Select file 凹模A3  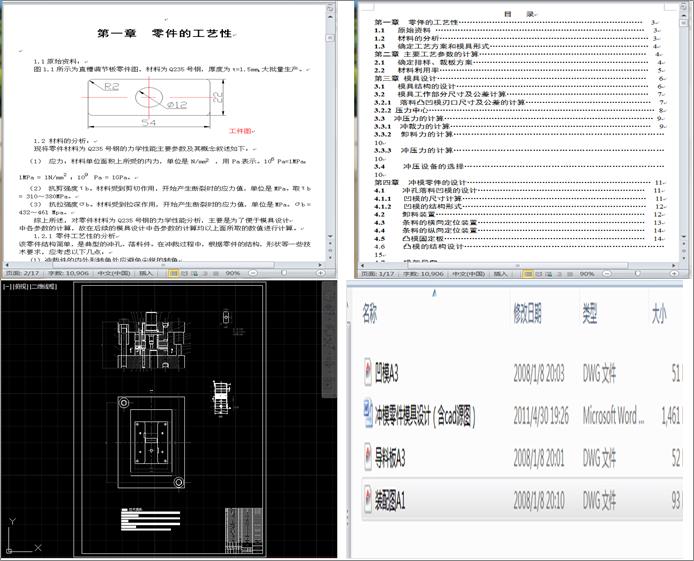pos(522,373)
